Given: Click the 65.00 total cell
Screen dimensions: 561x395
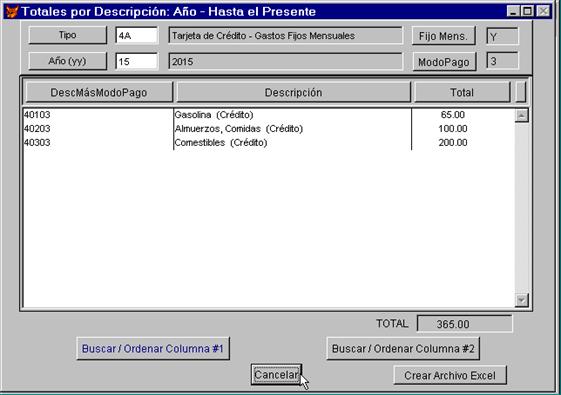Looking at the screenshot, I should coord(453,115).
